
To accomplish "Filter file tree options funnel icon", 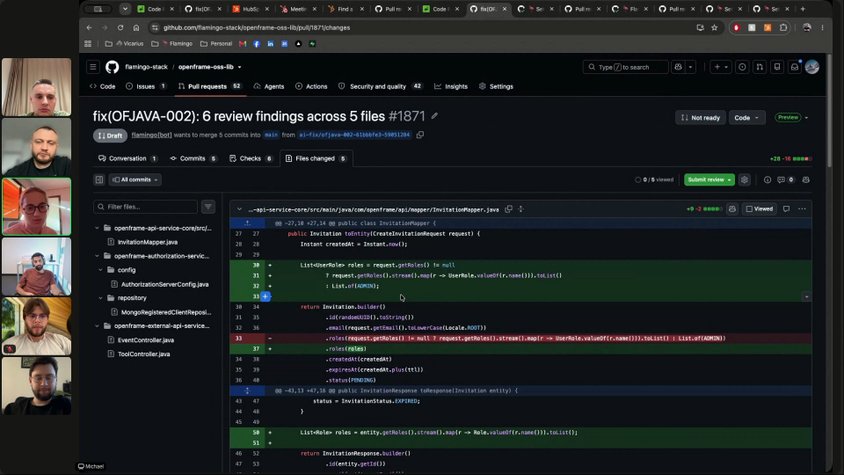I will [x=208, y=206].
